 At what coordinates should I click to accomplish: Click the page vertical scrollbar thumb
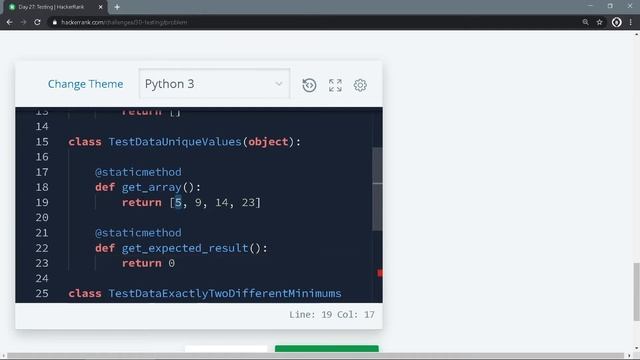pos(636,292)
